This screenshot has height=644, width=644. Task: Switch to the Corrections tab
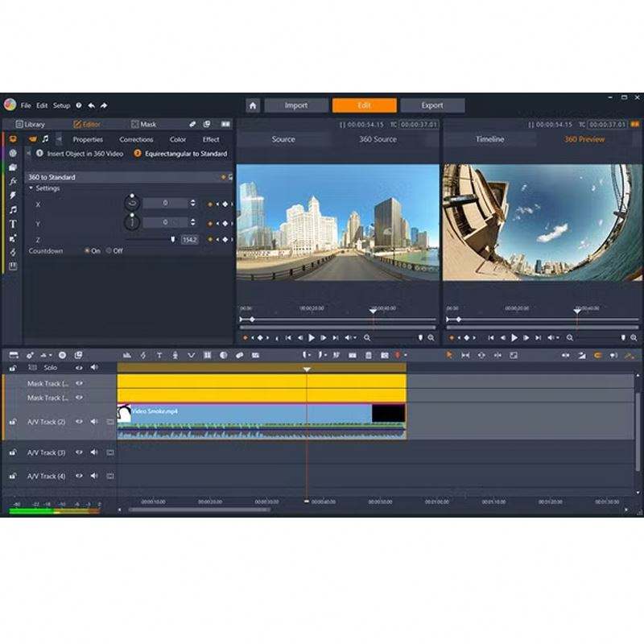(136, 139)
